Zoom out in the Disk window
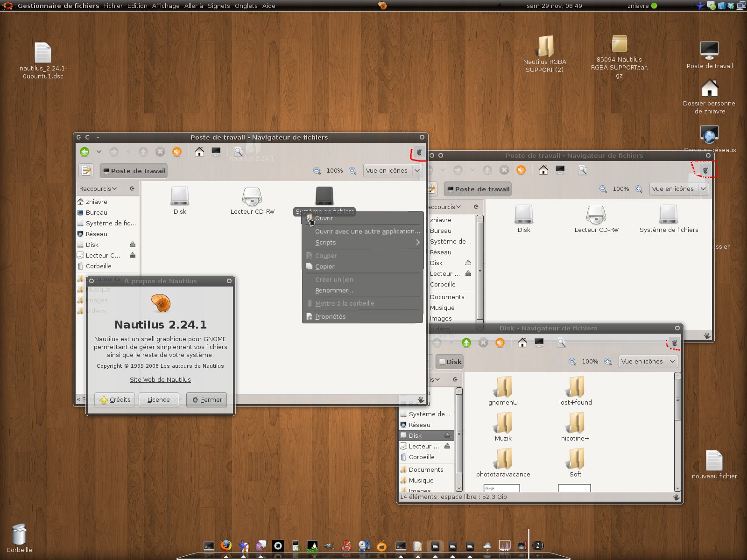The height and width of the screenshot is (560, 747). pos(572,362)
